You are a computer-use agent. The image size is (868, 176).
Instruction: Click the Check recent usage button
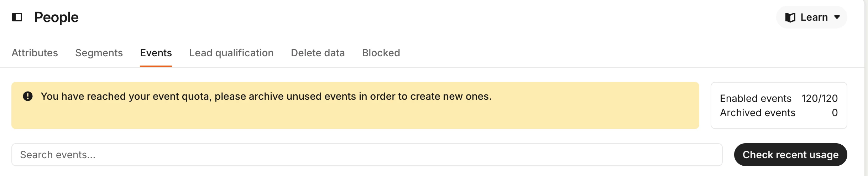(x=790, y=155)
